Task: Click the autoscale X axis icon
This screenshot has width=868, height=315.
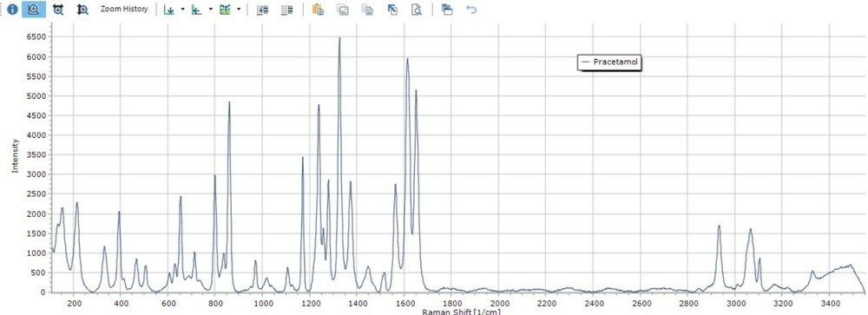Action: pos(196,10)
